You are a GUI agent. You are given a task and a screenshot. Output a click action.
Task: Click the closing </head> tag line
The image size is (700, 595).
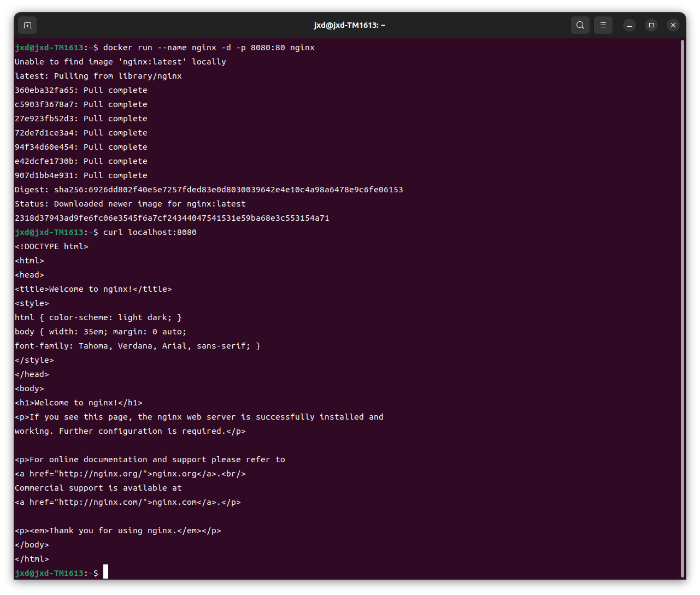click(x=32, y=374)
